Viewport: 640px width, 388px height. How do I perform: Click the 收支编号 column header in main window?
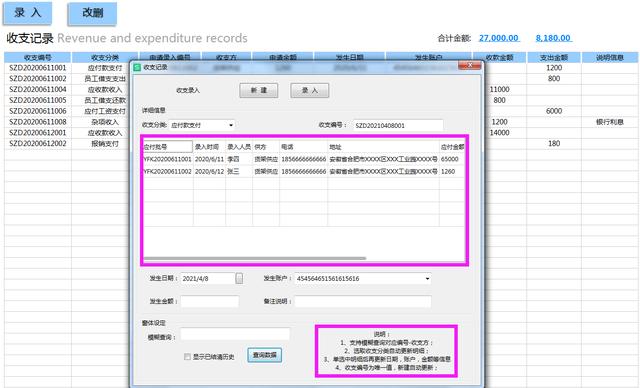38,57
